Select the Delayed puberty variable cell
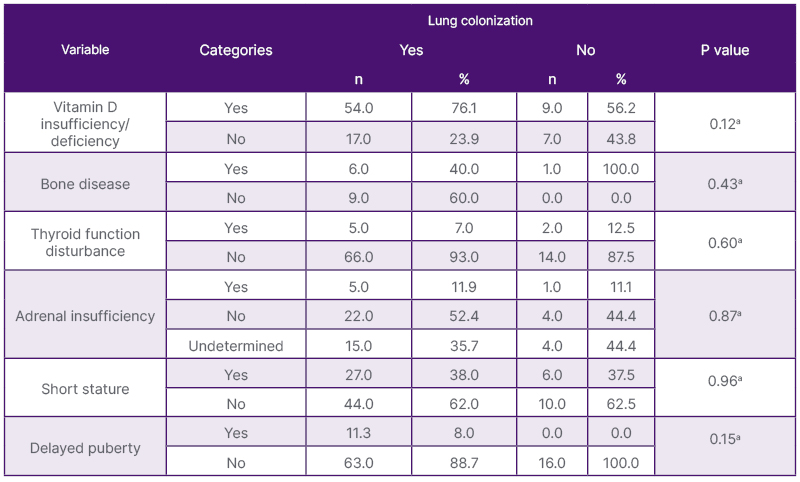 (85, 448)
